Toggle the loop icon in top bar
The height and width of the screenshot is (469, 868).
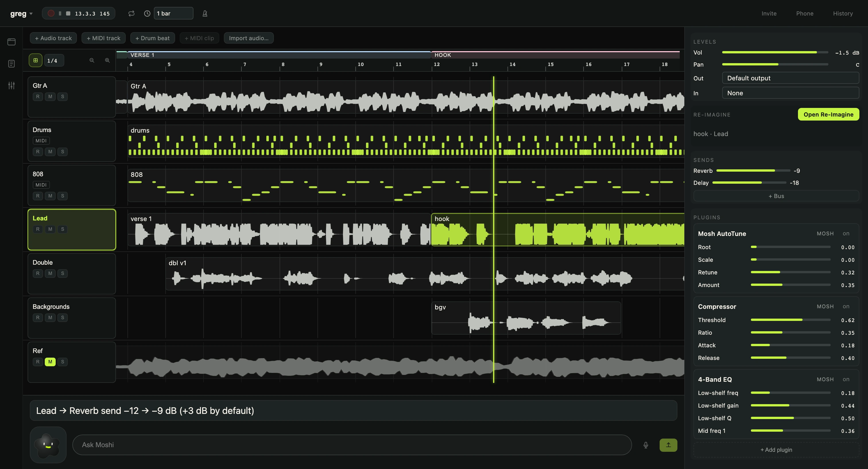click(131, 13)
